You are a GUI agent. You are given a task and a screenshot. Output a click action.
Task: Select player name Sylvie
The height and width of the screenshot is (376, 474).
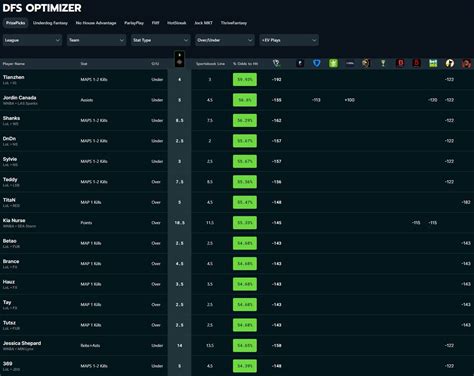pos(10,159)
